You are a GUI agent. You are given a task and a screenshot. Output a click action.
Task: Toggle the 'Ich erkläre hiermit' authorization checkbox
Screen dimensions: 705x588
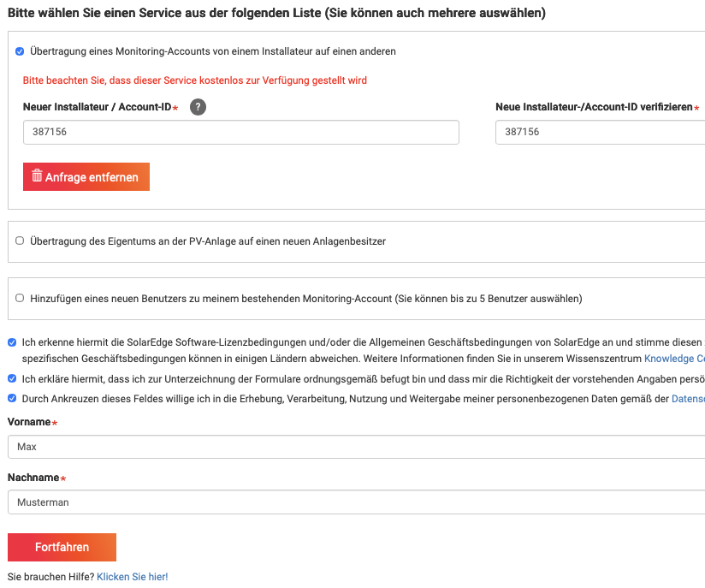12,378
